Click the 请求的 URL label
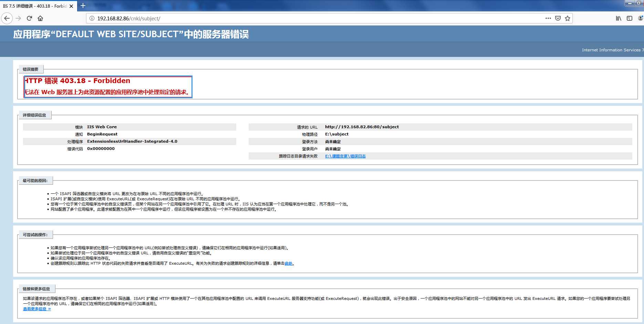 (307, 127)
